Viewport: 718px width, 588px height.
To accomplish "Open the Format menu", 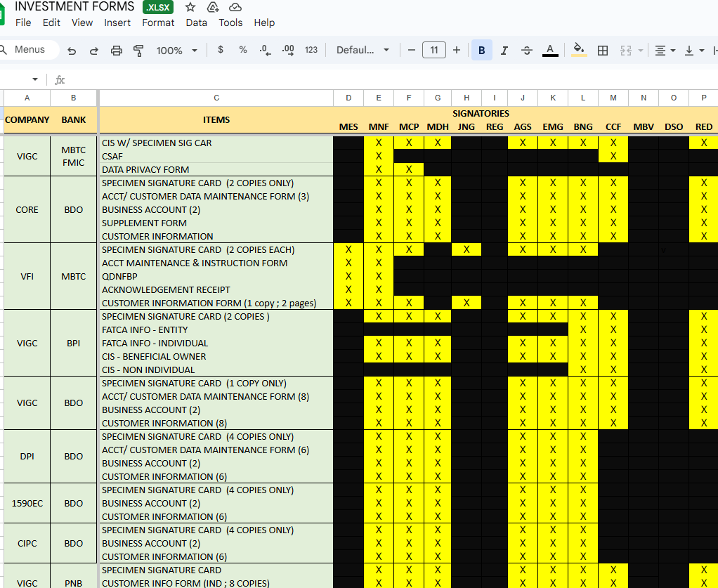I will point(158,22).
